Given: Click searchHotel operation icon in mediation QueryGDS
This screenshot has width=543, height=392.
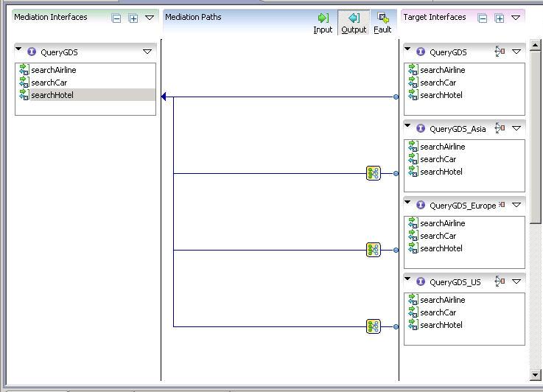Looking at the screenshot, I should 24,94.
